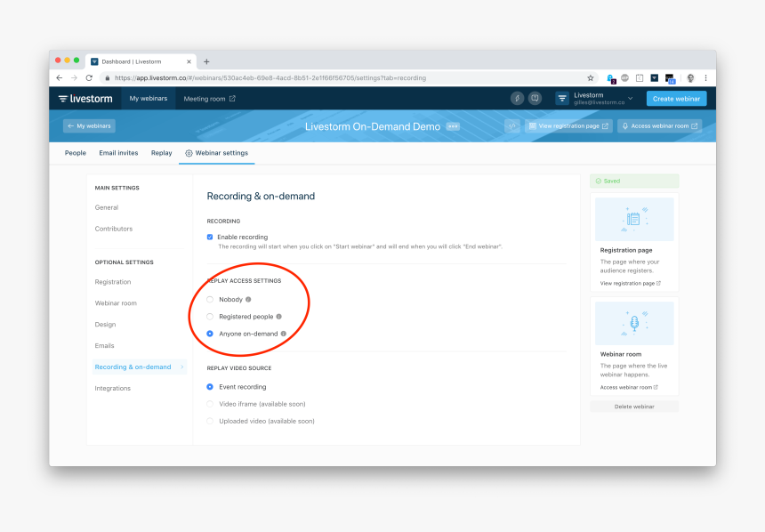The width and height of the screenshot is (765, 532).
Task: Click the back to My webinars button
Action: (89, 126)
